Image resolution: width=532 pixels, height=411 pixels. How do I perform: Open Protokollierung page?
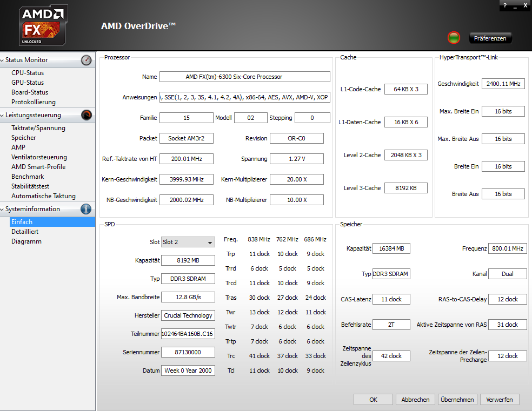pyautogui.click(x=34, y=102)
